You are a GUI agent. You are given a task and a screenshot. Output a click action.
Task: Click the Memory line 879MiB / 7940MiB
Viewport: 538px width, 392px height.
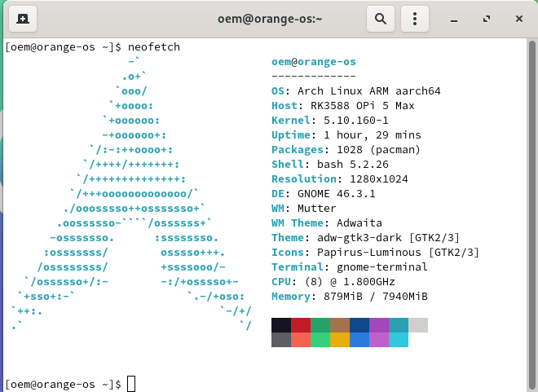349,297
